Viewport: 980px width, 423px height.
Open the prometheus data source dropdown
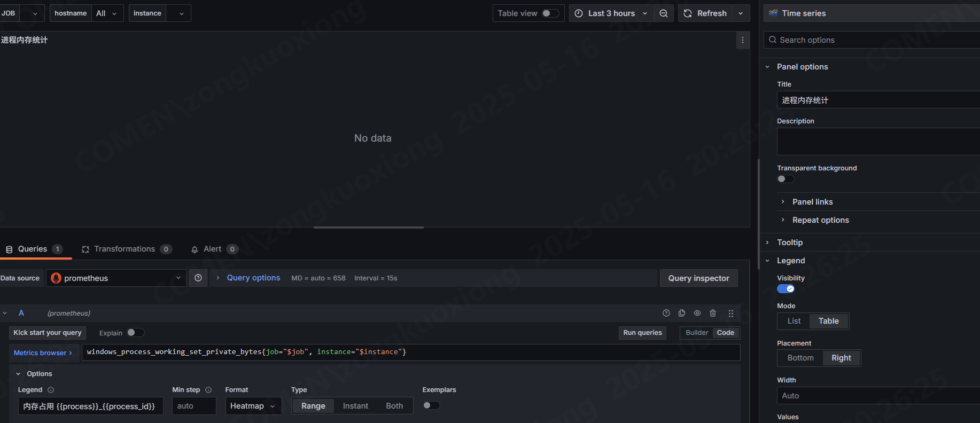(116, 278)
